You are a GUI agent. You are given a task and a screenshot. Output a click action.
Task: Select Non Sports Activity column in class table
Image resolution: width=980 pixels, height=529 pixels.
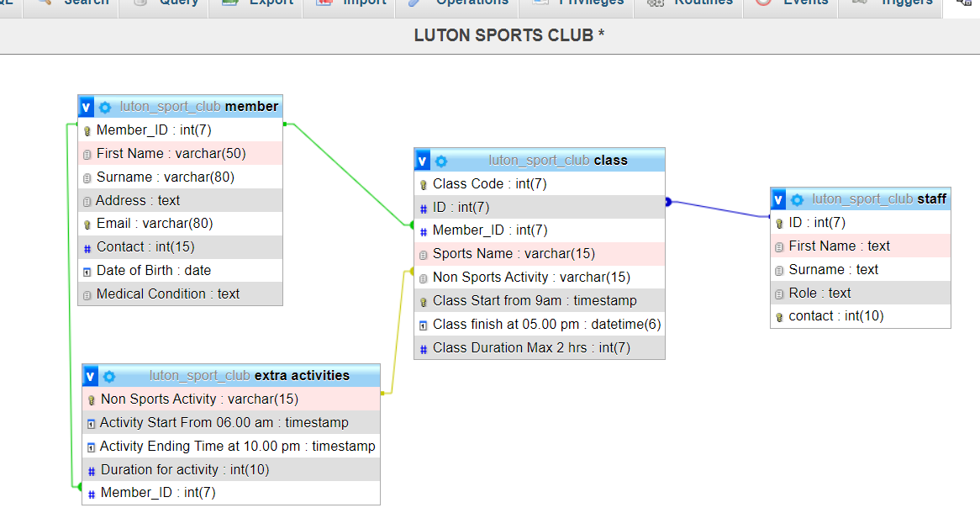point(540,277)
